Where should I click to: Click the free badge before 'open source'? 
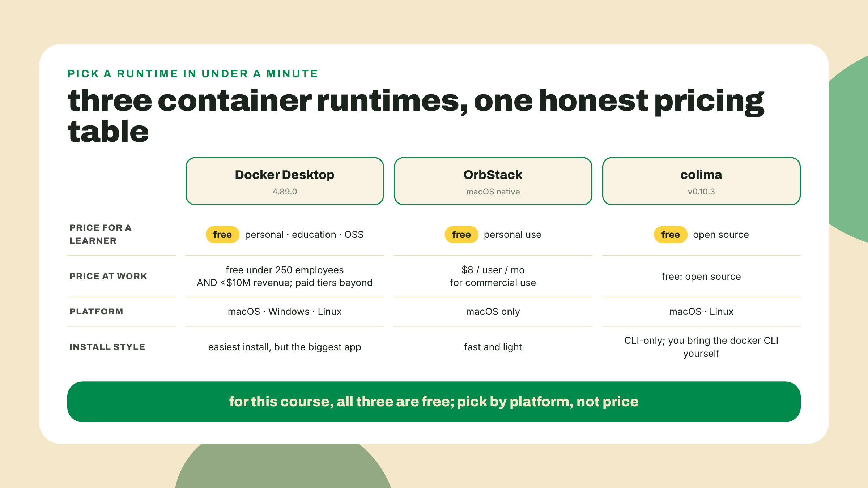pyautogui.click(x=671, y=235)
